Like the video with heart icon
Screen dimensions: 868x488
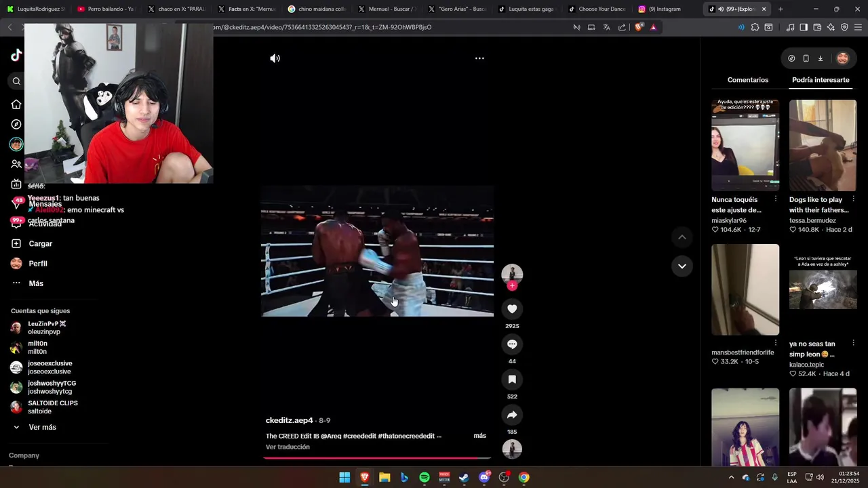(x=512, y=309)
